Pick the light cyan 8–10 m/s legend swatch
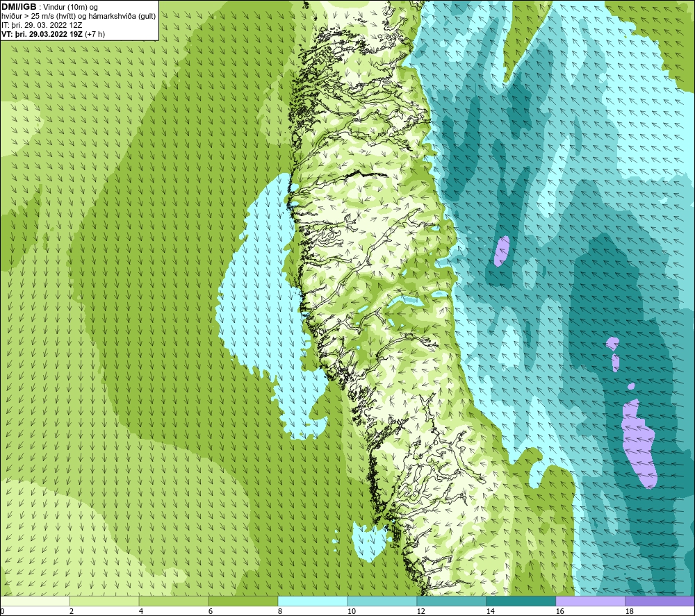This screenshot has height=616, width=695. tap(313, 601)
